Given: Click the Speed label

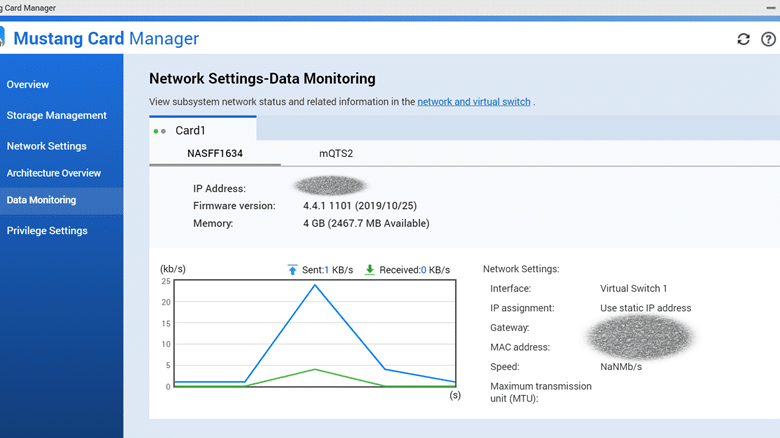Looking at the screenshot, I should tap(504, 367).
